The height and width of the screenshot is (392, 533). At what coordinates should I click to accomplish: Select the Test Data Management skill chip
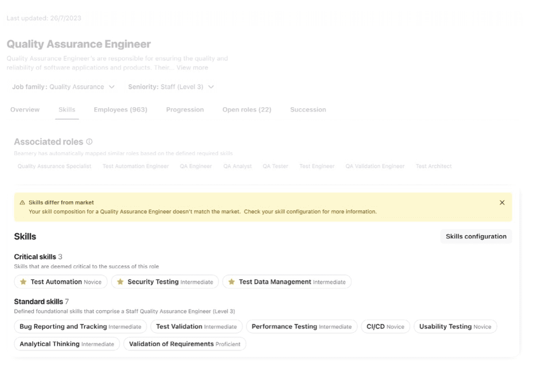[x=287, y=282]
